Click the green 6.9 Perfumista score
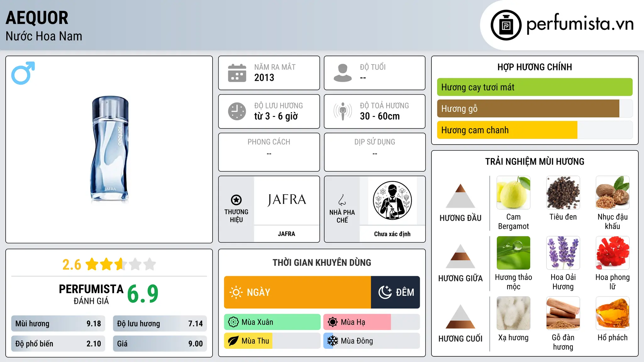 pyautogui.click(x=143, y=294)
